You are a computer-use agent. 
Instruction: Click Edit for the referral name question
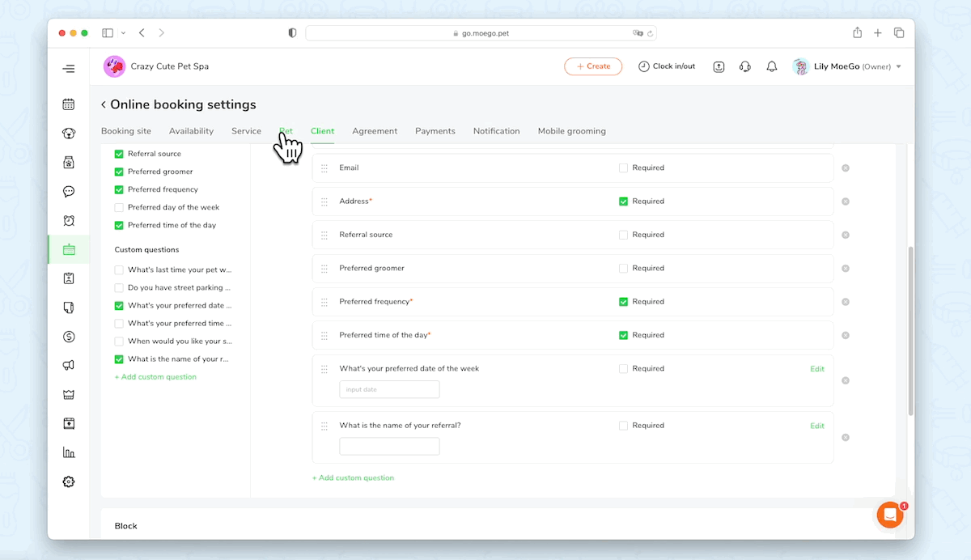pos(817,426)
